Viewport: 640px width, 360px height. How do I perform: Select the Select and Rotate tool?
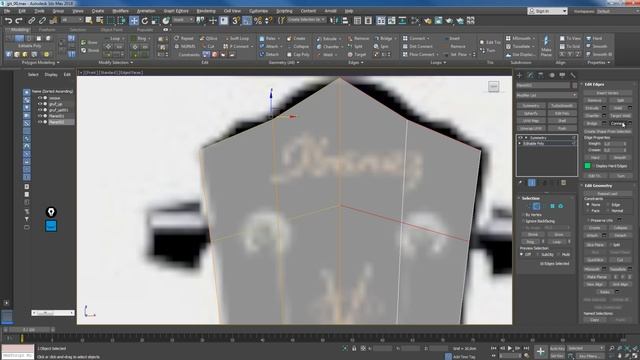coord(145,20)
